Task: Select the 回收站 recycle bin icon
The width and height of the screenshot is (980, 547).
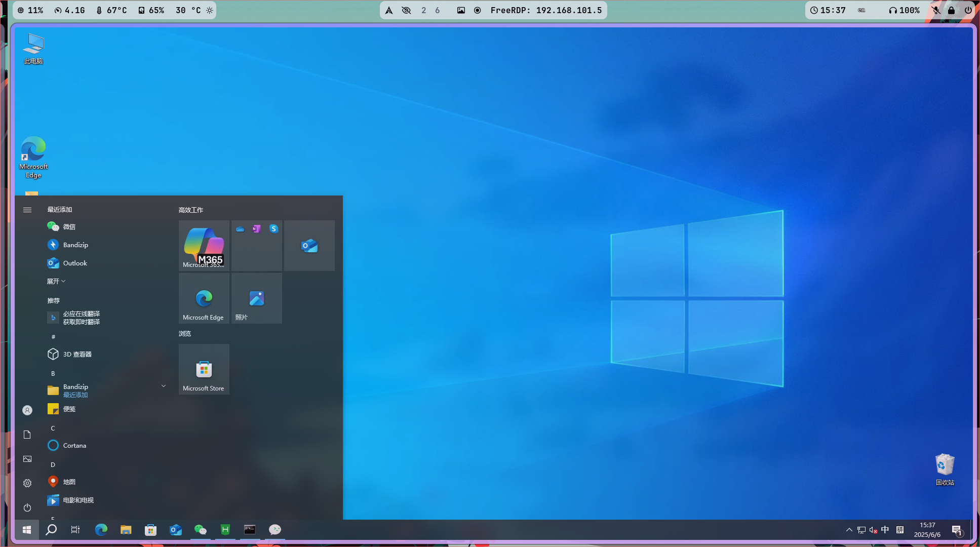Action: pos(945,470)
